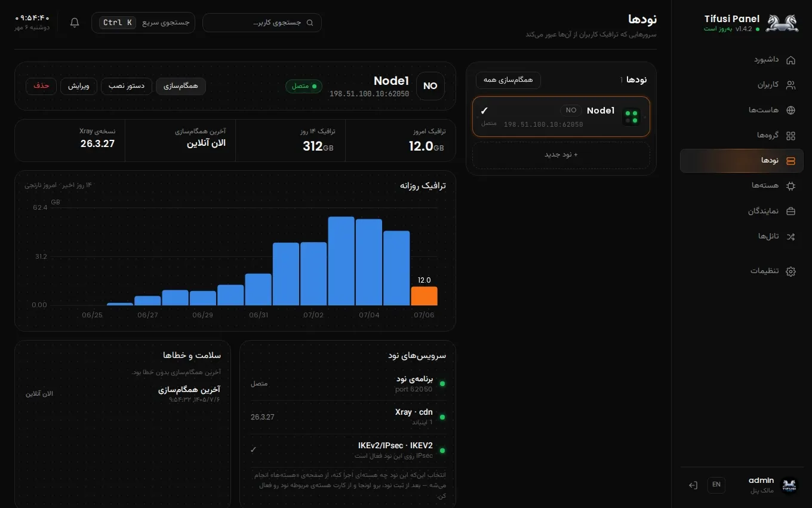Open the گروه‌ها menu item
The height and width of the screenshot is (508, 812).
[x=742, y=136]
